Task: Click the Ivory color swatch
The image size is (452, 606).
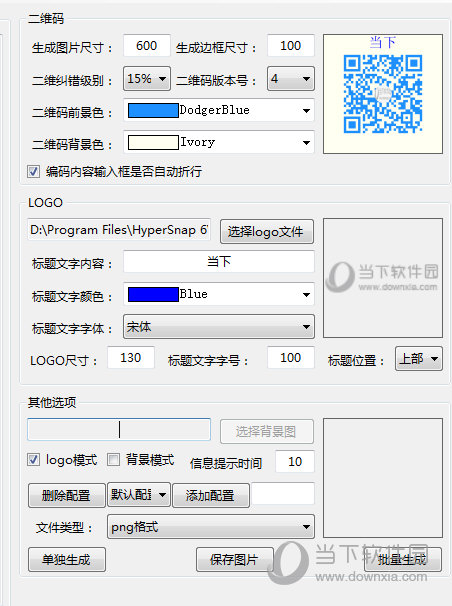Action: (153, 142)
